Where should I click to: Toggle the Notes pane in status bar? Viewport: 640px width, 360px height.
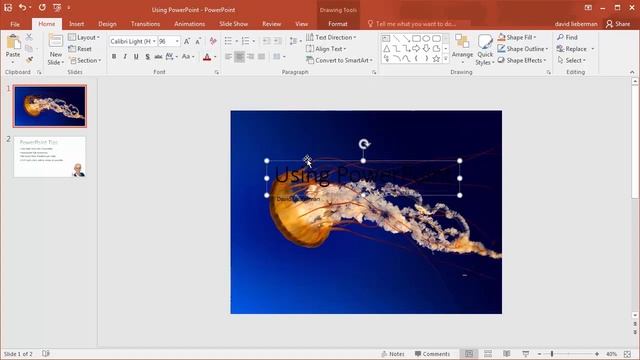point(393,353)
